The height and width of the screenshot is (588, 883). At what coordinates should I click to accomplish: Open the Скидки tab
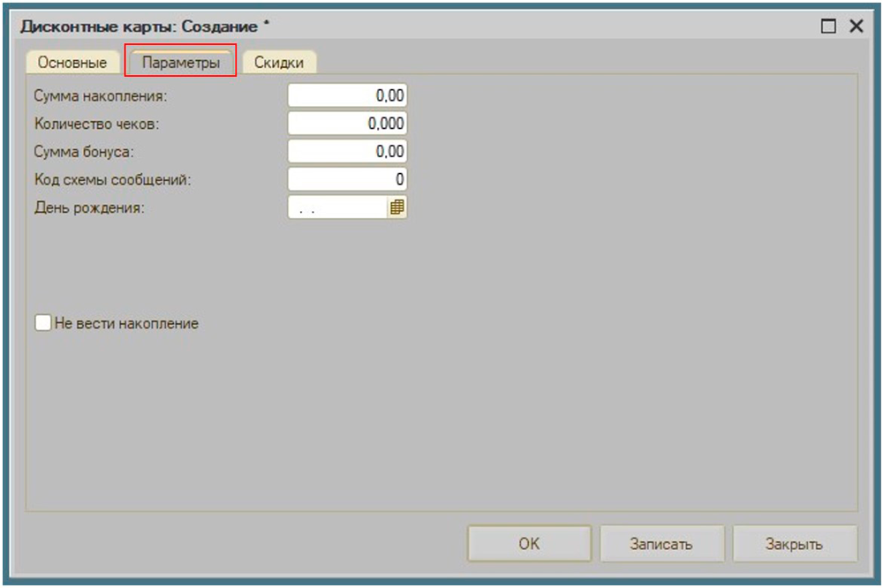point(279,63)
